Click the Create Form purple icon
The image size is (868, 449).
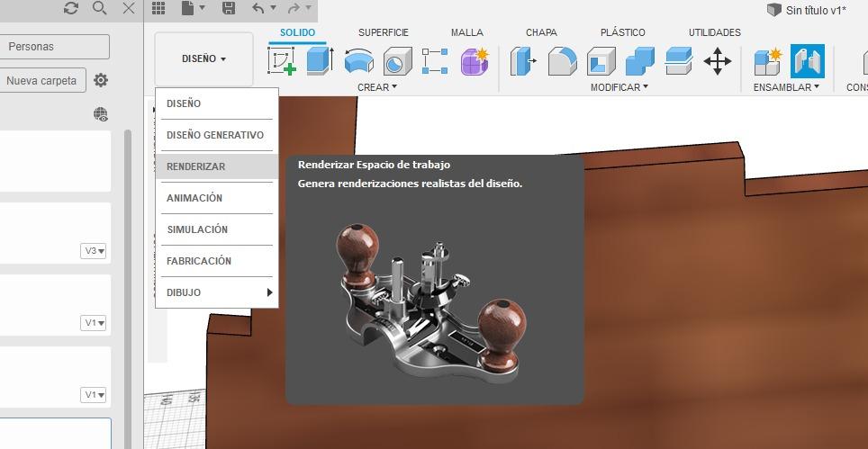coord(475,61)
